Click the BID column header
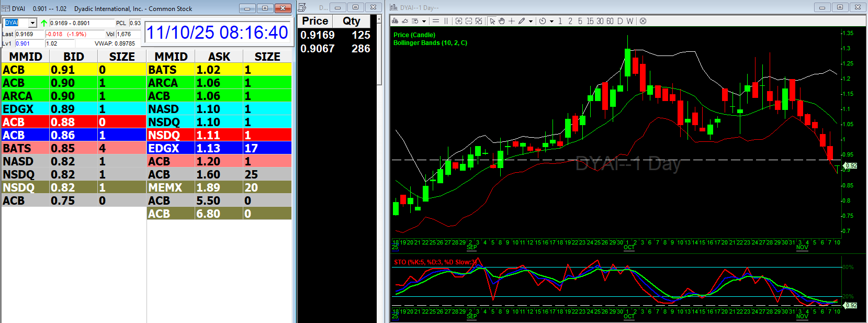Viewport: 868px width, 323px height. coord(74,57)
